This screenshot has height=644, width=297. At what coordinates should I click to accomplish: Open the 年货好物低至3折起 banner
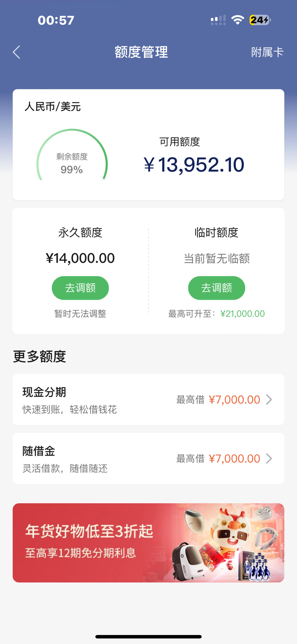pos(148,543)
